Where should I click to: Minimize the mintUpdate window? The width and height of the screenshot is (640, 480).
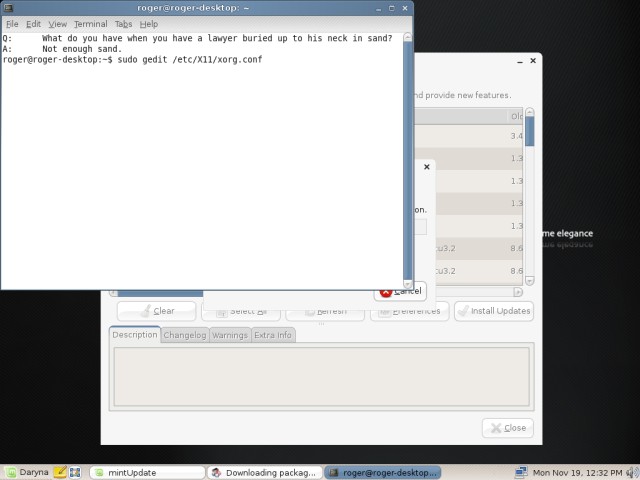[x=520, y=61]
